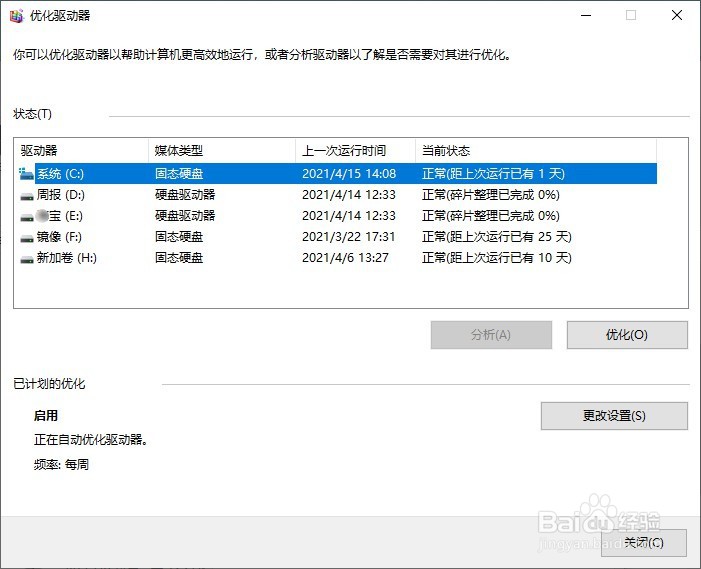Click the drive icon for 新加卷 (H:)
701x569 pixels.
pyautogui.click(x=27, y=259)
